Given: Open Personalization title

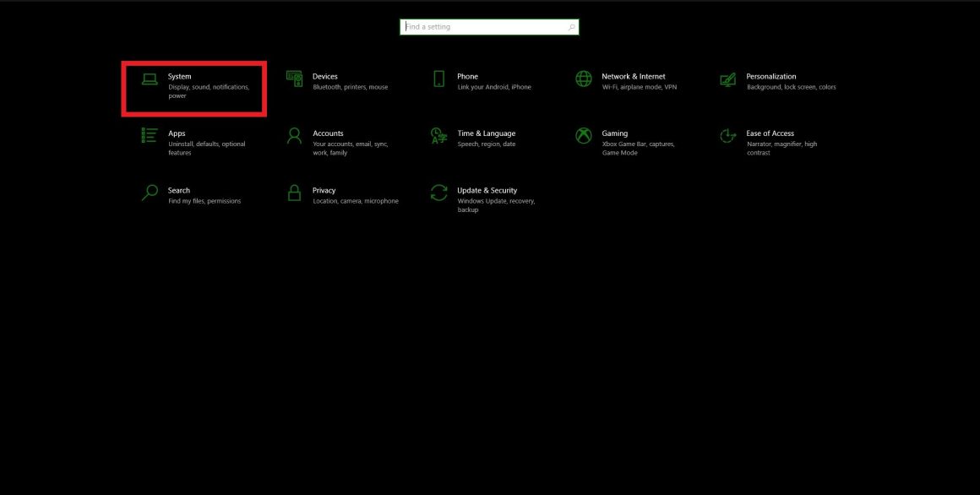Looking at the screenshot, I should click(x=771, y=76).
